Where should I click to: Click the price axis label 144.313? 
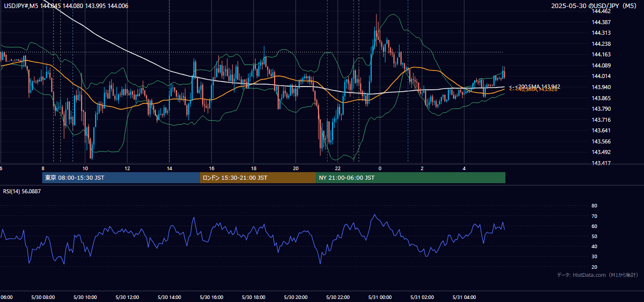(x=602, y=33)
